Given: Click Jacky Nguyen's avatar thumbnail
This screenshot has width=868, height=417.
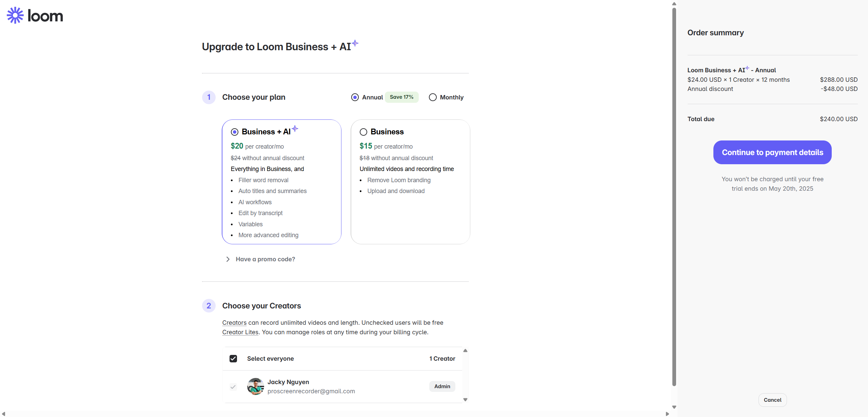Looking at the screenshot, I should pyautogui.click(x=255, y=386).
